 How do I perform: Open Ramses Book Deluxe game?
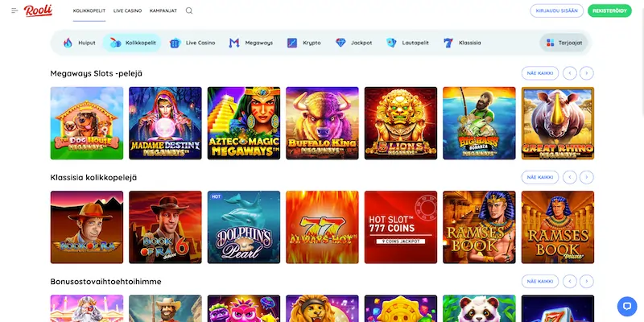pos(558,227)
